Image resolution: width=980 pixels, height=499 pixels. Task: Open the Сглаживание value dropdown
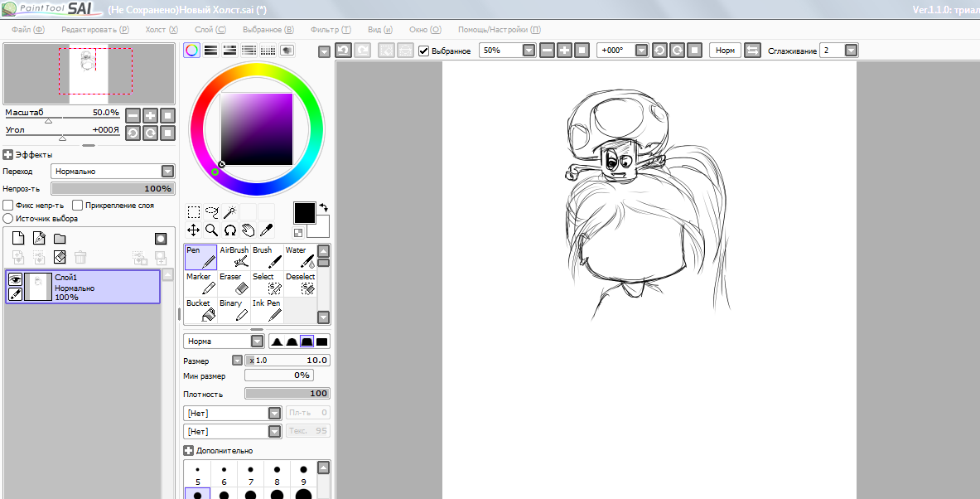(851, 50)
